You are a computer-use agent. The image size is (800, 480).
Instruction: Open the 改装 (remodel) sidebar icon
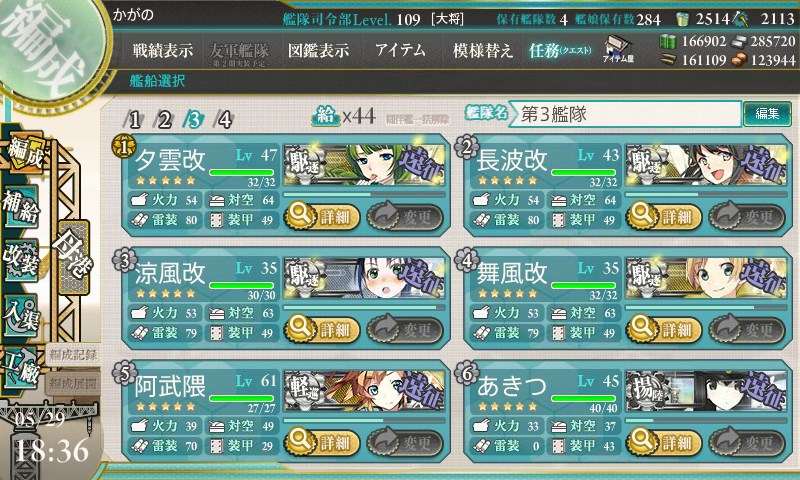coord(21,260)
